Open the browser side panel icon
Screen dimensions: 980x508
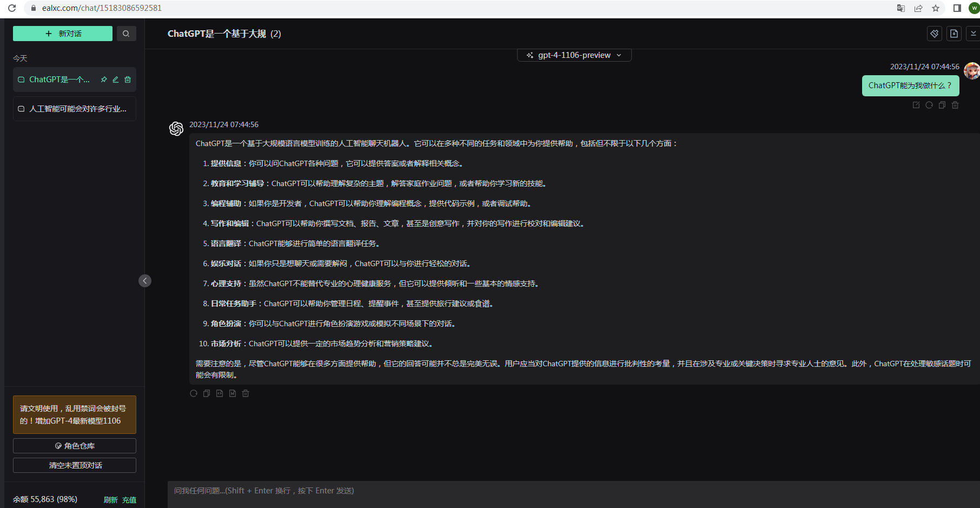coord(957,8)
